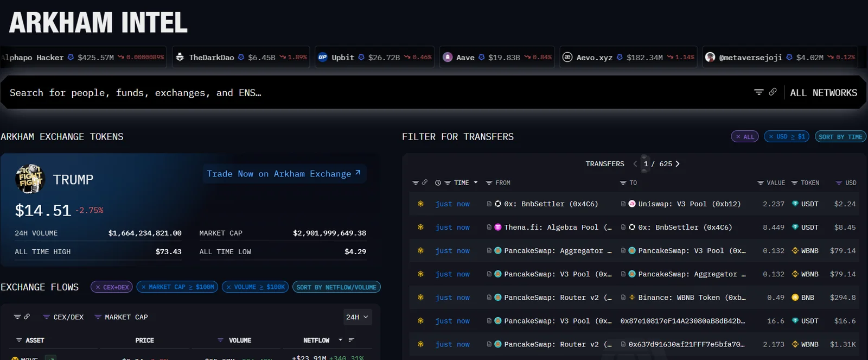This screenshot has width=868, height=360.
Task: Open the search filter icon beside ALL NETWORKS
Action: (x=758, y=92)
